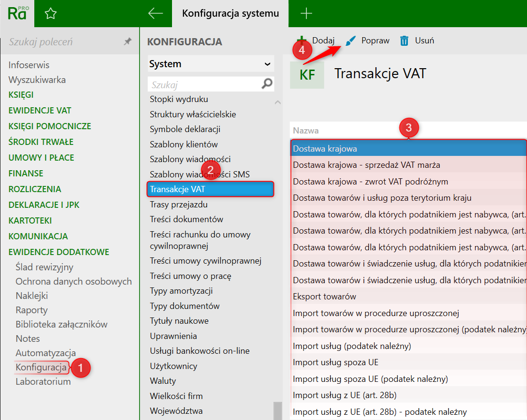527x420 pixels.
Task: Collapse the EWIDENCJE DODATKOWE section
Action: click(x=59, y=252)
